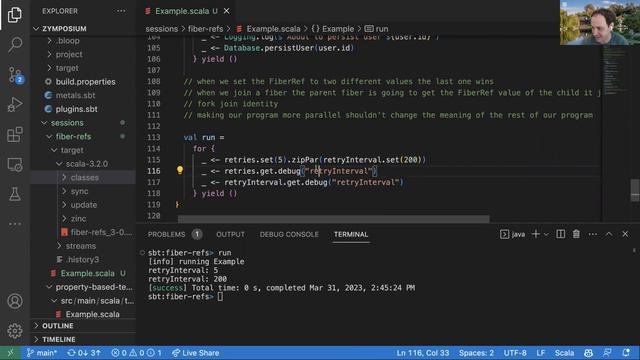The width and height of the screenshot is (640, 360).
Task: Open remote window indicator in status bar
Action: (x=10, y=353)
